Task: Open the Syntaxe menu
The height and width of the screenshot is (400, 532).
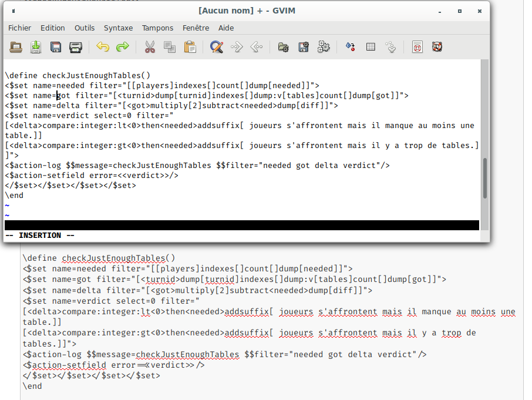Action: pos(118,28)
